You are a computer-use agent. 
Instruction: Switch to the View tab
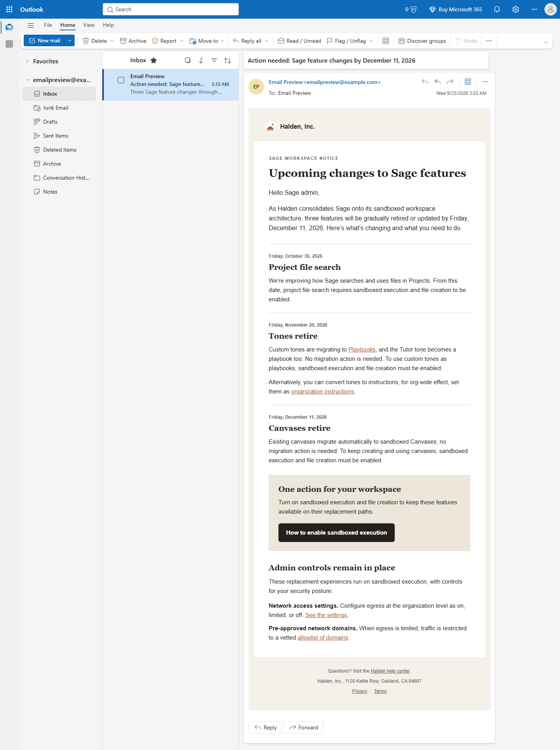[x=89, y=25]
